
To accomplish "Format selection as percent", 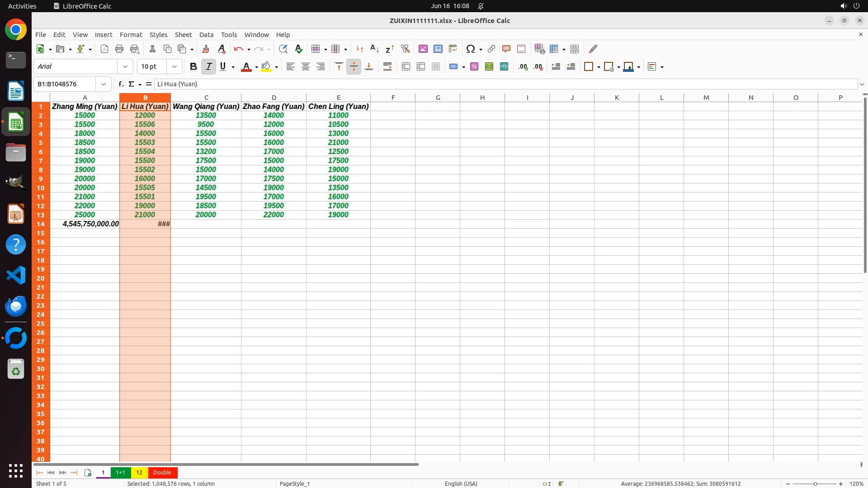I will pos(474,66).
